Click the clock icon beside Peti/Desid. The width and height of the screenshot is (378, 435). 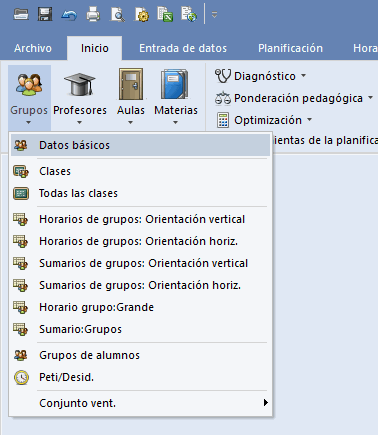(x=21, y=378)
